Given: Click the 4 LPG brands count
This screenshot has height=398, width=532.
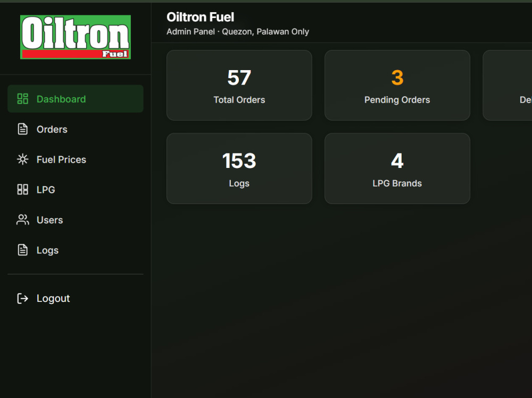Looking at the screenshot, I should tap(397, 160).
